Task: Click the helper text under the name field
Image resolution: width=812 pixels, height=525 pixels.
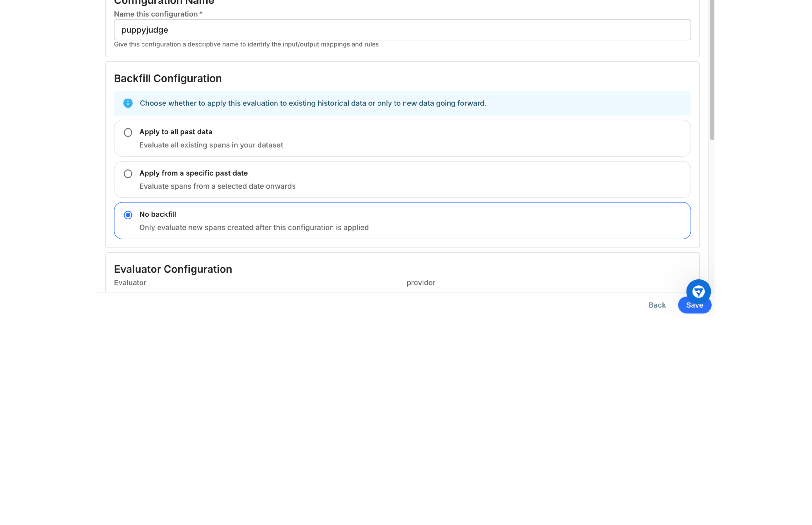Action: click(x=246, y=44)
